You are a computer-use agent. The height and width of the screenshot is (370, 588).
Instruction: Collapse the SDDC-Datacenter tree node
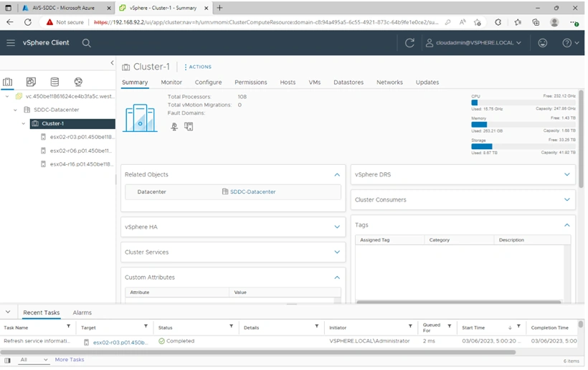pyautogui.click(x=15, y=110)
